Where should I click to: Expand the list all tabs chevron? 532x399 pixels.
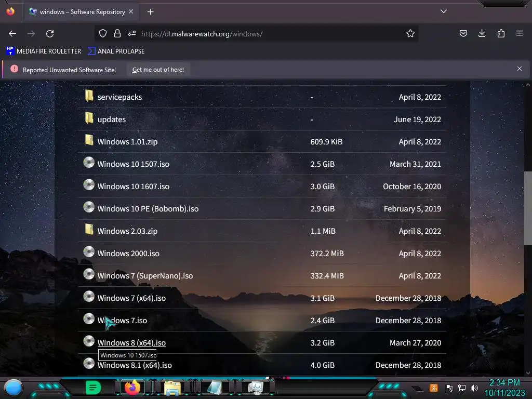pyautogui.click(x=444, y=11)
